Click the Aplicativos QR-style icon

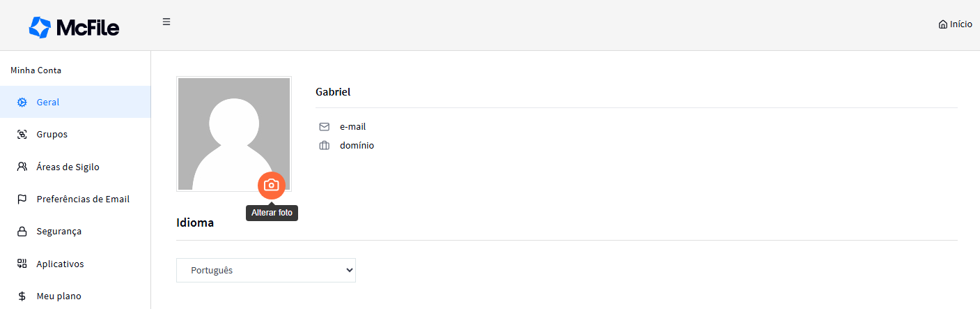[22, 264]
